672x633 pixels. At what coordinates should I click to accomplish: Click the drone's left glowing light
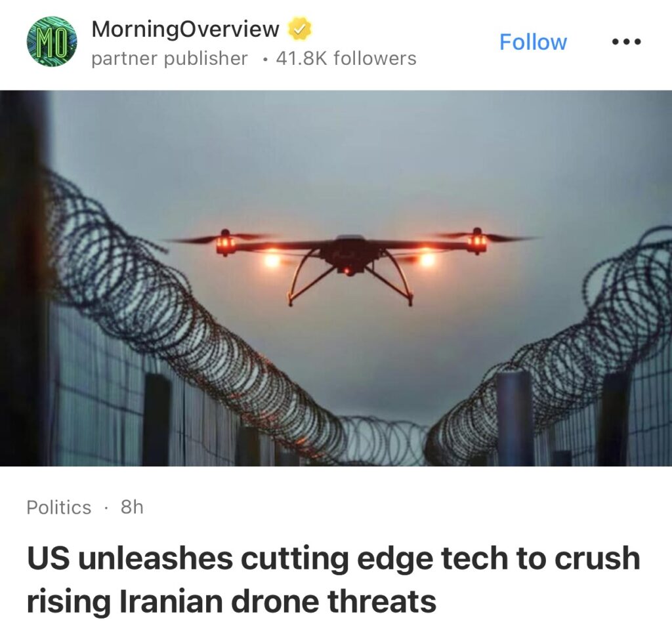(x=271, y=260)
